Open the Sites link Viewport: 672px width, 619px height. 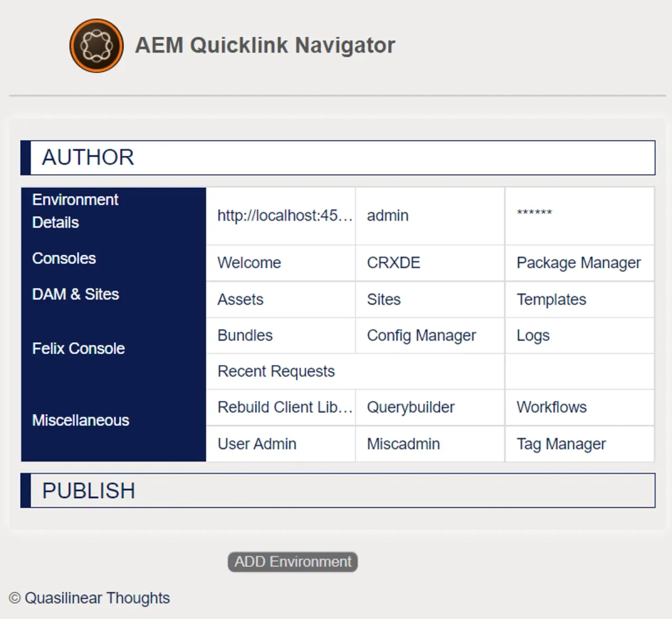tap(384, 299)
